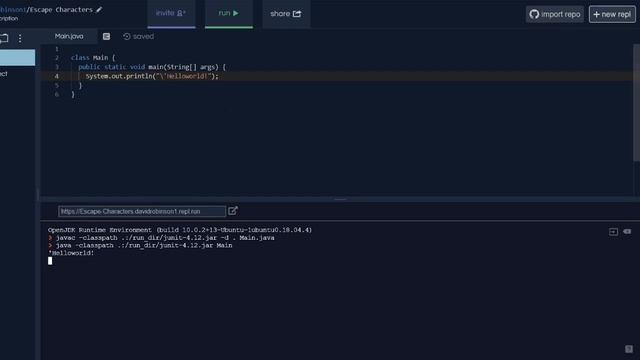Clear the console output

tap(627, 232)
